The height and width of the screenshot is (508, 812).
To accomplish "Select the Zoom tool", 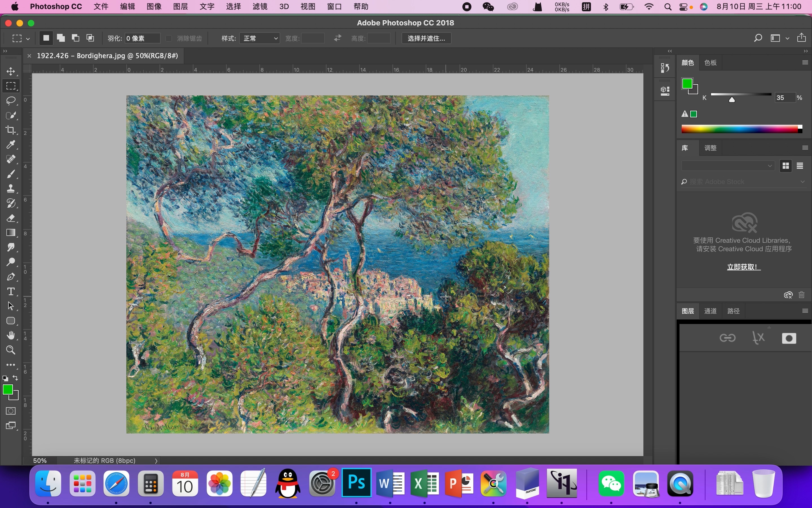I will [11, 350].
